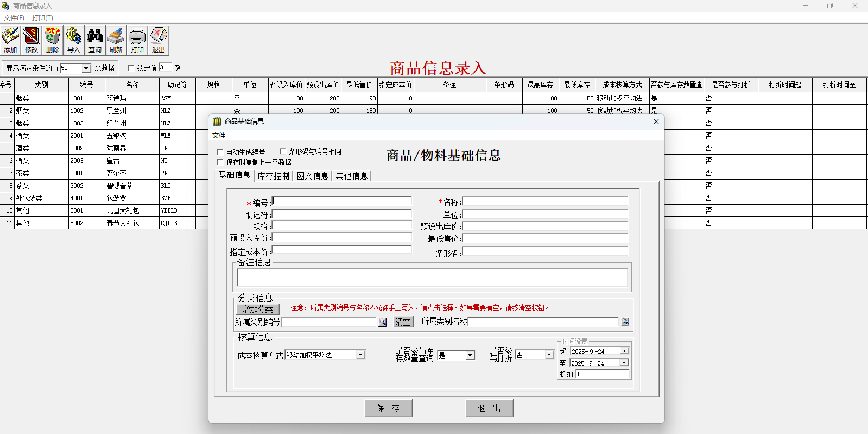Screen dimensions: 868x434
Task: Click the 保存 button
Action: tap(388, 408)
